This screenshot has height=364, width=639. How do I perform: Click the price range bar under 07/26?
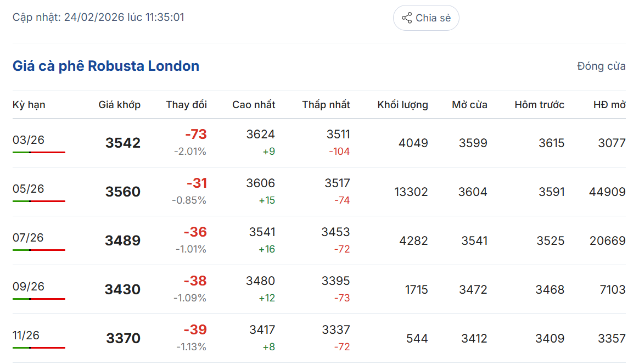click(39, 250)
